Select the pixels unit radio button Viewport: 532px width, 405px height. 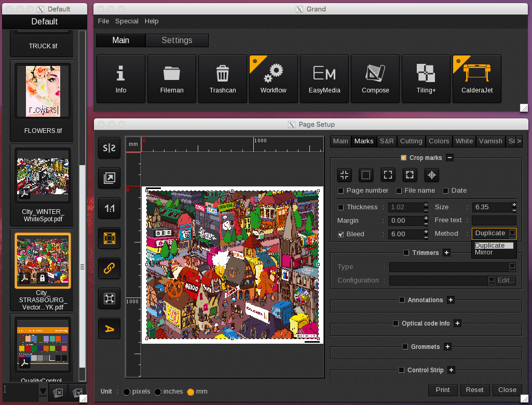(x=127, y=392)
